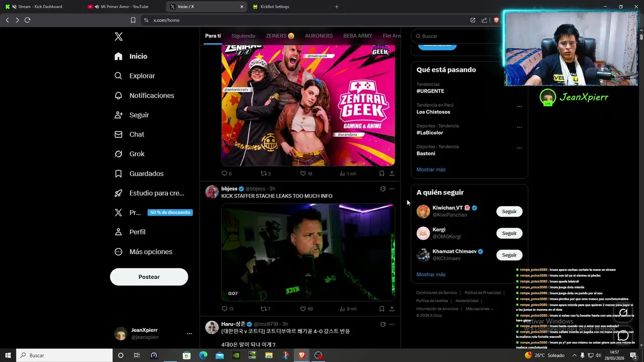
Task: Open more options on bbjess post
Action: click(x=392, y=189)
